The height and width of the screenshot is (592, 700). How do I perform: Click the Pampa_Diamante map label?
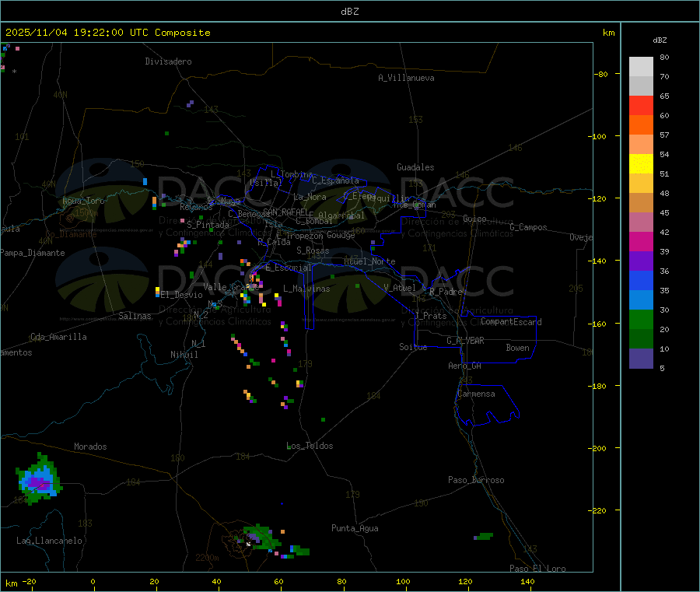point(32,253)
